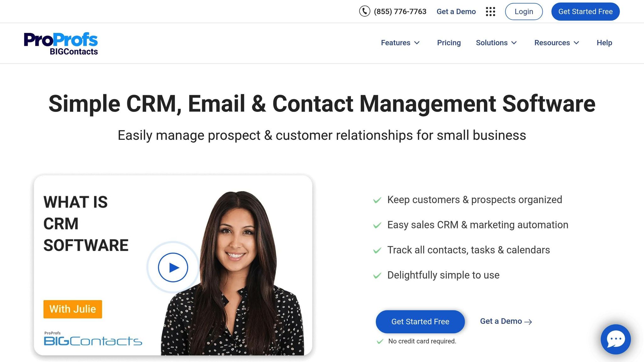Expand the Features dropdown chevron
Image resolution: width=644 pixels, height=362 pixels.
[x=417, y=43]
